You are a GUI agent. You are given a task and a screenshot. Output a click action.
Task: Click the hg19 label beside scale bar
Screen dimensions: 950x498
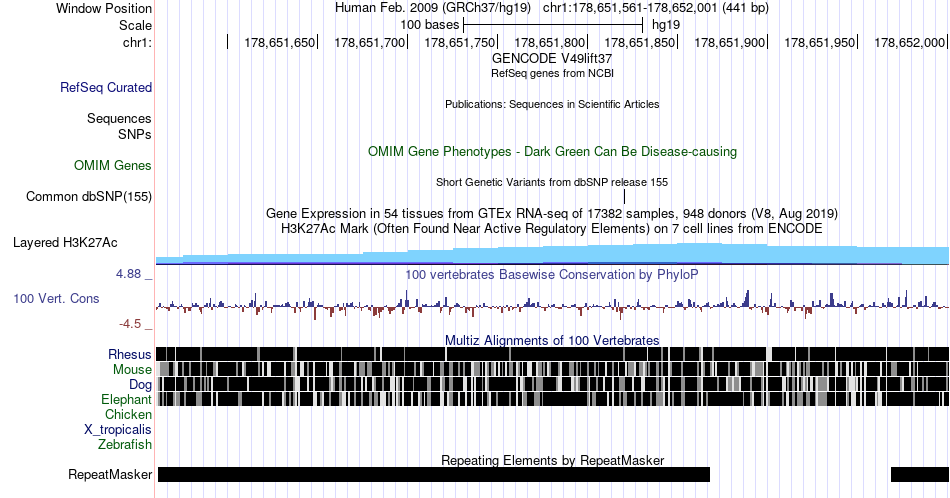666,25
